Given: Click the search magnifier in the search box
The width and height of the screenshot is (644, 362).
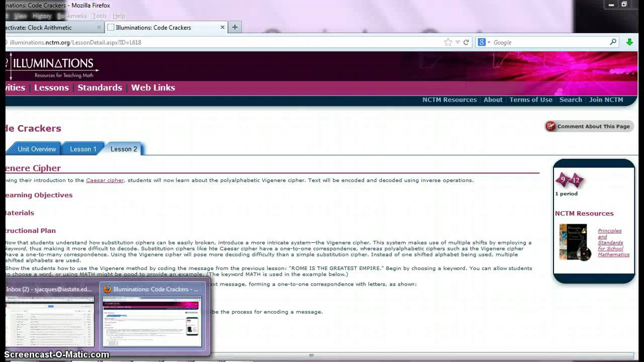Looking at the screenshot, I should [x=613, y=42].
